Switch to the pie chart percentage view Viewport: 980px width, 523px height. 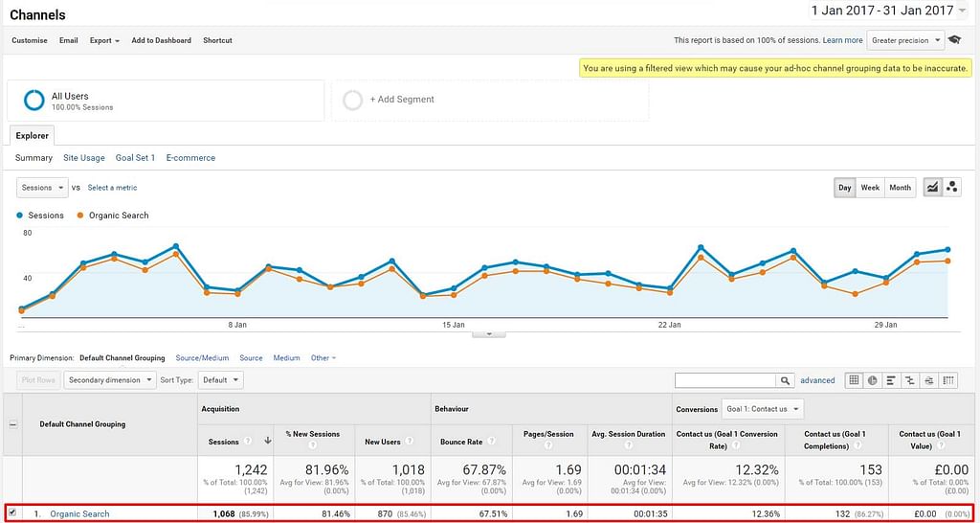[872, 380]
